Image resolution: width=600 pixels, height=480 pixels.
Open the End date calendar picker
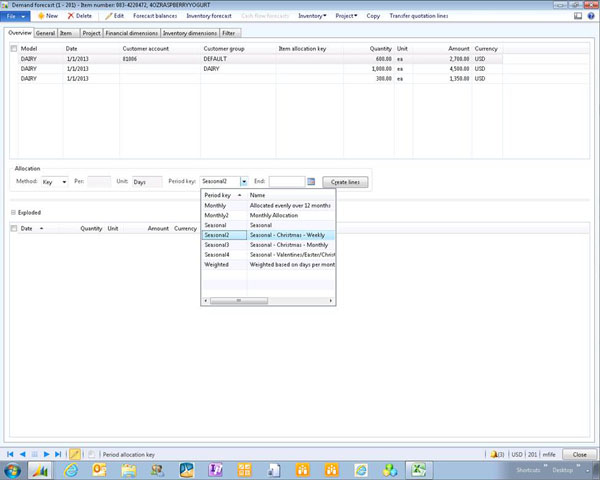click(311, 181)
